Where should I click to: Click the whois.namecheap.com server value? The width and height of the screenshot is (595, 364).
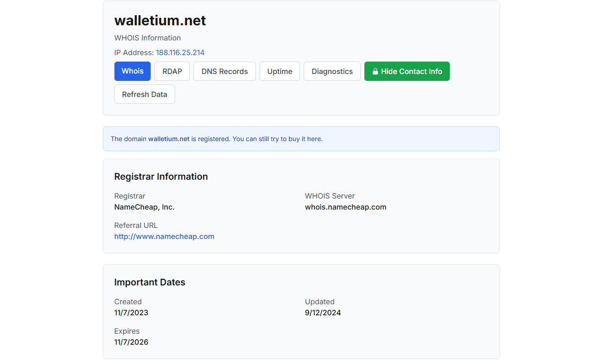(346, 207)
